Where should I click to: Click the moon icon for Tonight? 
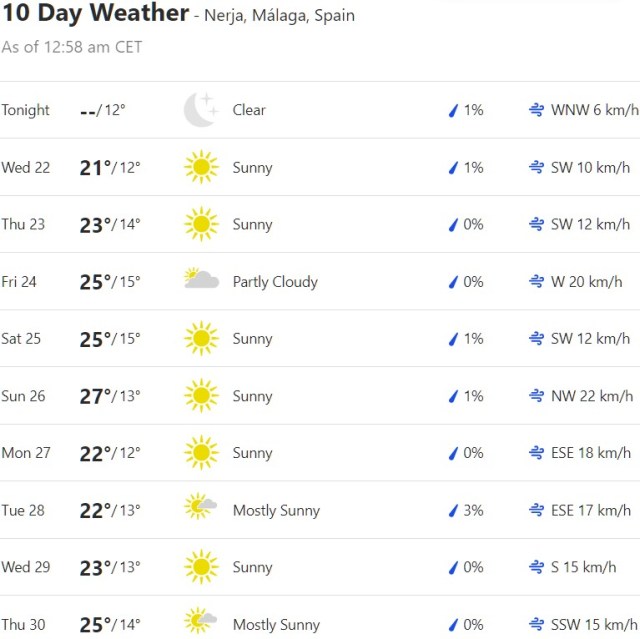pos(200,110)
